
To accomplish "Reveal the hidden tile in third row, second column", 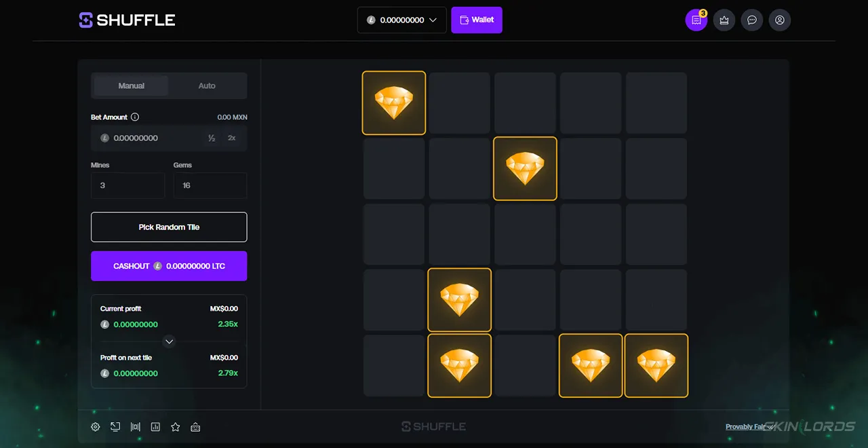I will (x=460, y=234).
